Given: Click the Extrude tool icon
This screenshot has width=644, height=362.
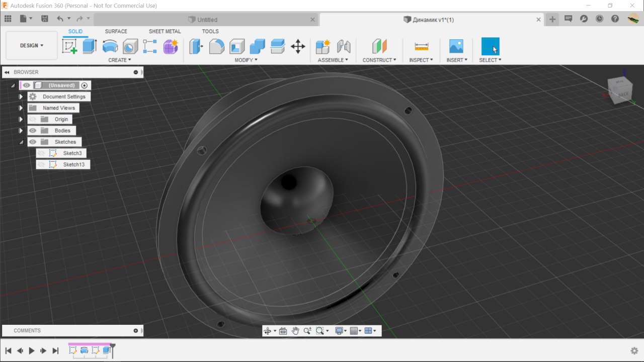Looking at the screenshot, I should click(90, 46).
